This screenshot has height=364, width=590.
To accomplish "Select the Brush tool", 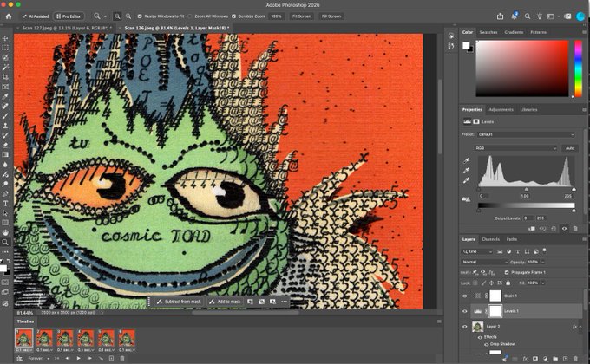I will coord(5,116).
